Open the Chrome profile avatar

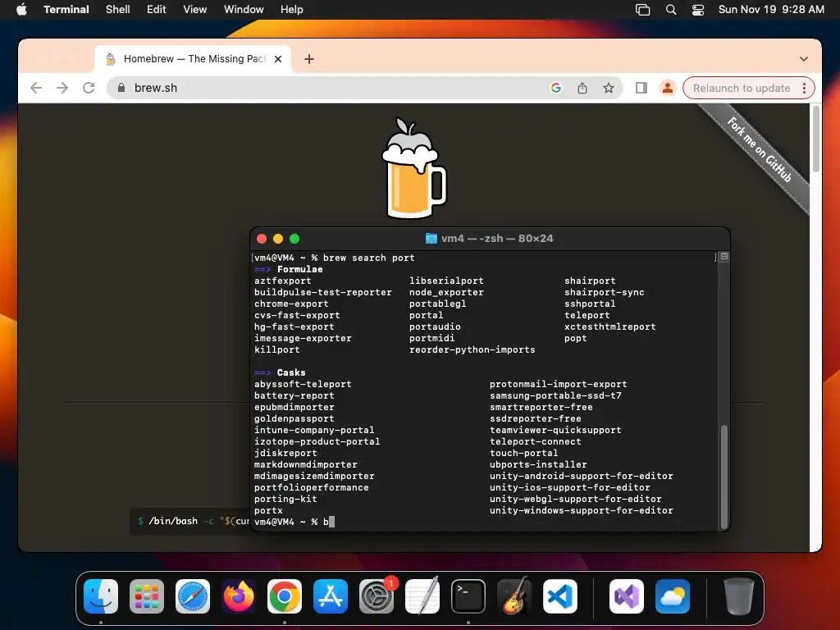click(x=668, y=88)
